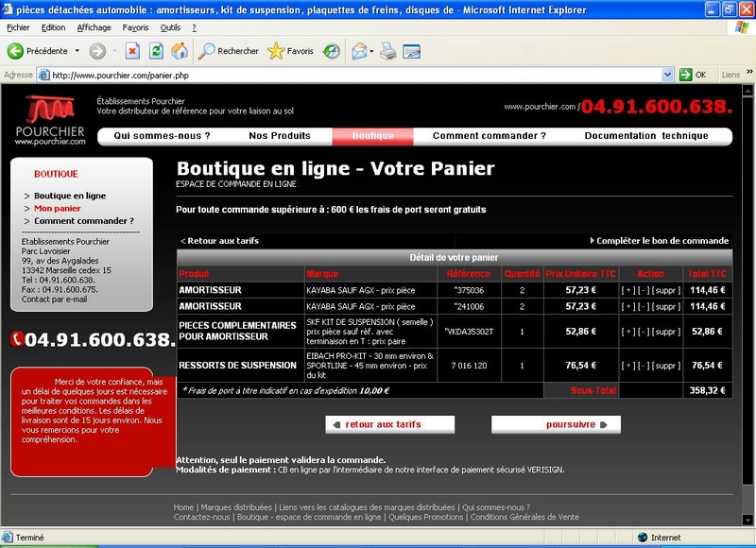Open the Comment commander ? tab
756x548 pixels.
pos(490,136)
